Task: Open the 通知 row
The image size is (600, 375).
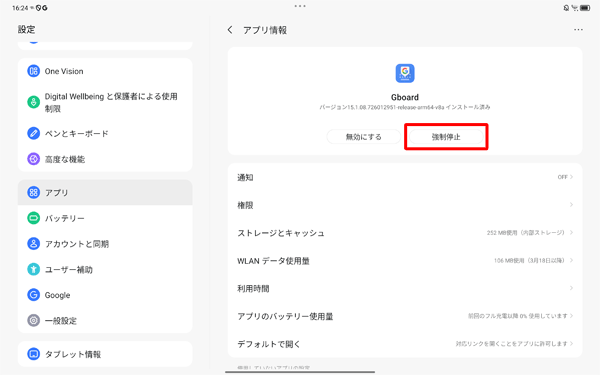Action: pos(405,177)
